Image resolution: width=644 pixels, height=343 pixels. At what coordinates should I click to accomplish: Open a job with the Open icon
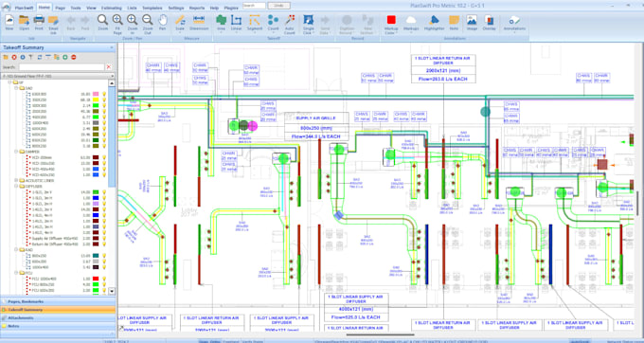(24, 20)
